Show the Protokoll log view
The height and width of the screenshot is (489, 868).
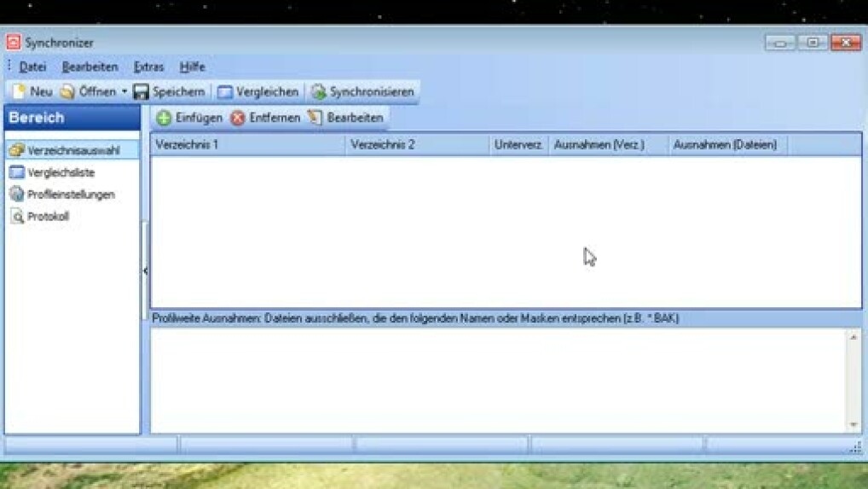pyautogui.click(x=47, y=217)
